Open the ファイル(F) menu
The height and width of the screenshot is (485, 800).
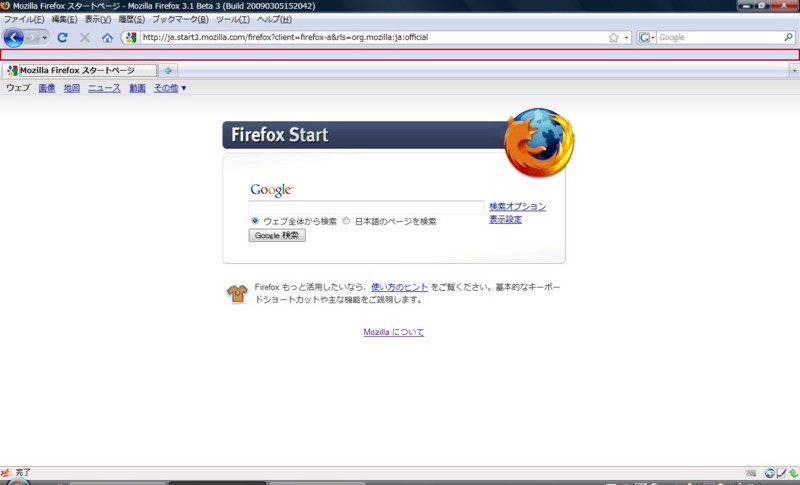coord(24,19)
